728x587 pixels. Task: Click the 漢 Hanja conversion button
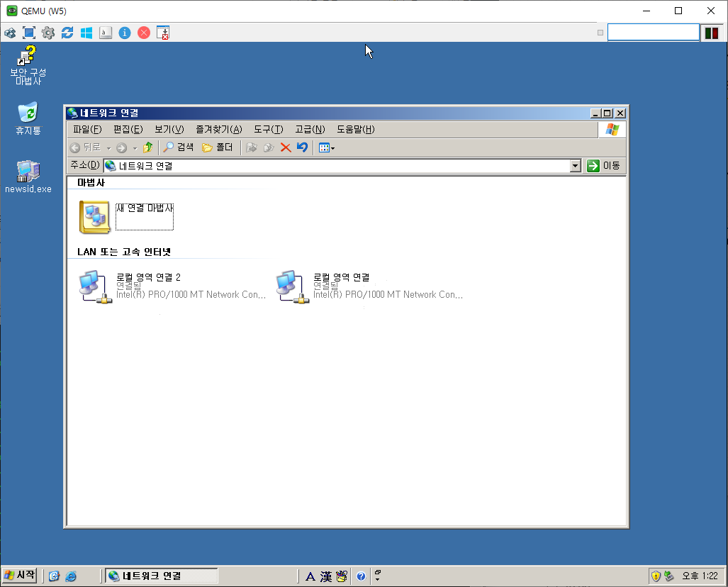pyautogui.click(x=326, y=576)
